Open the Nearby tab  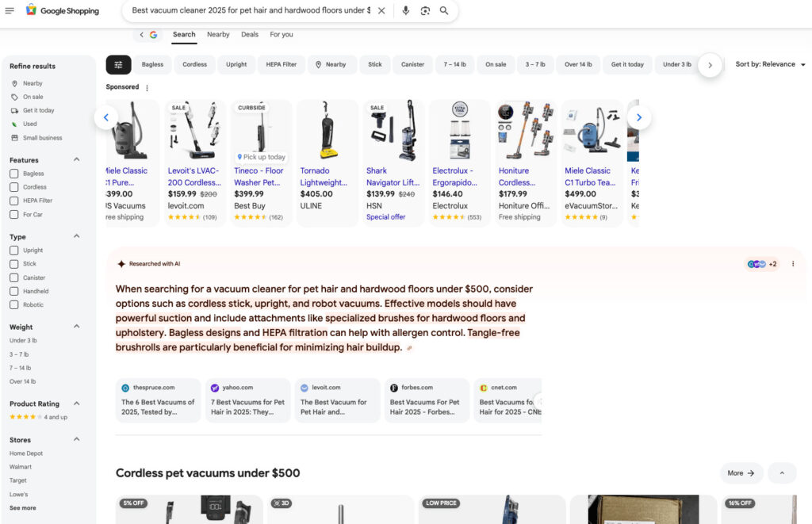[x=218, y=35]
